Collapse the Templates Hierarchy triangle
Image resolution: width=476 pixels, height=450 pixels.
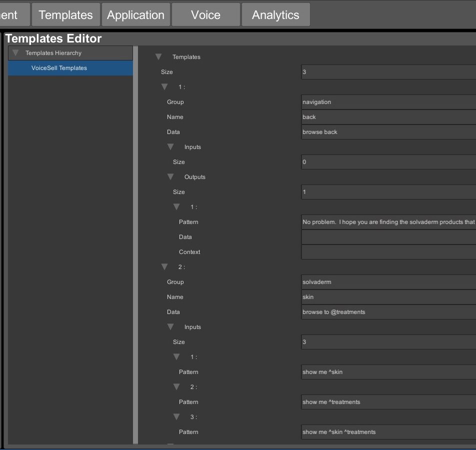[x=15, y=53]
